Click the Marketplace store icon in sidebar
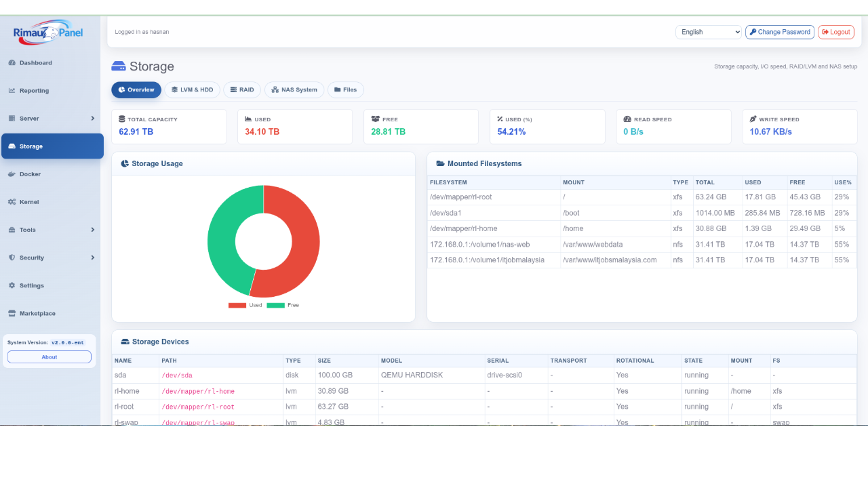 [12, 314]
